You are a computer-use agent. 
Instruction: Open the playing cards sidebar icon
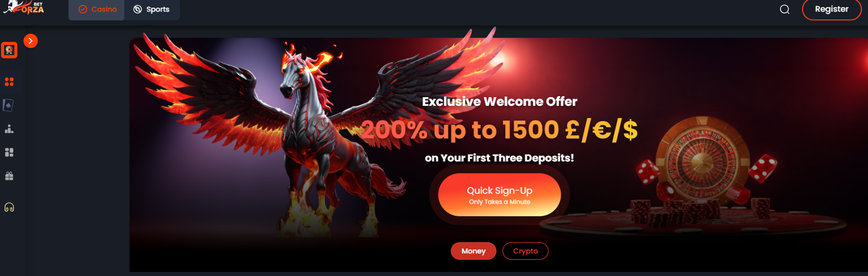click(9, 105)
